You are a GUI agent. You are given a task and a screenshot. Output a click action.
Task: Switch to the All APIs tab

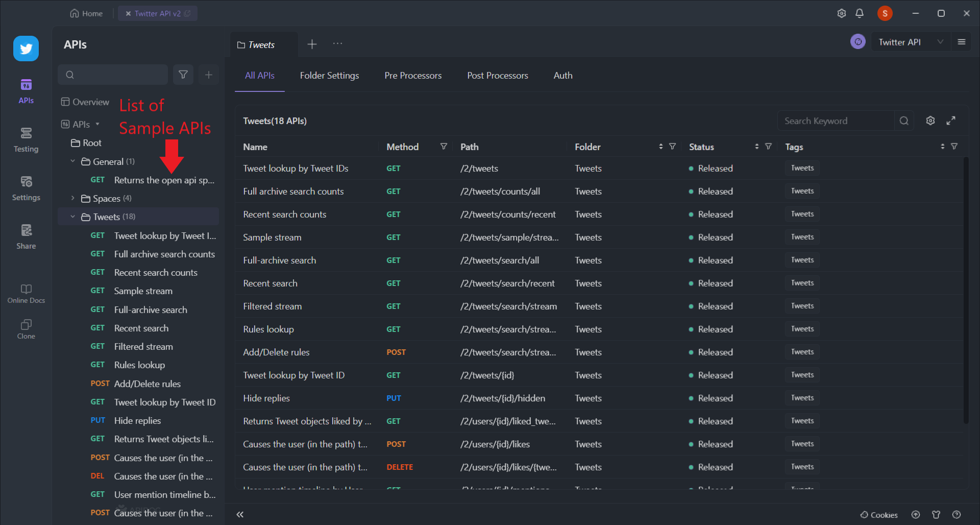click(x=260, y=76)
